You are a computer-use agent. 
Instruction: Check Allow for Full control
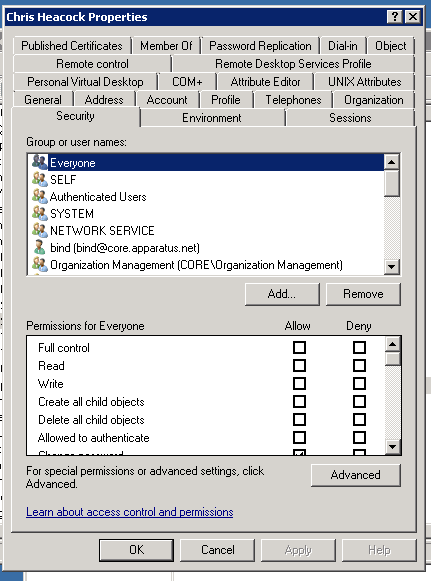point(299,348)
